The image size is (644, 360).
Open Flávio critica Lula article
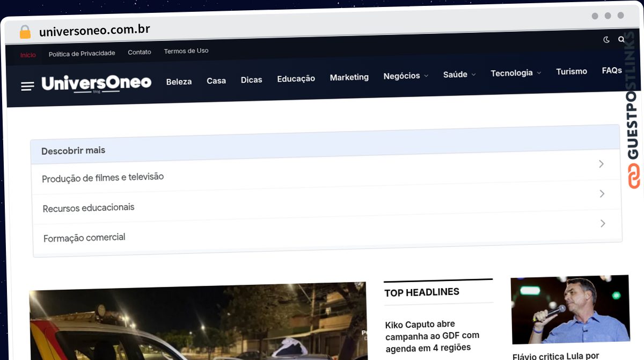(x=555, y=356)
